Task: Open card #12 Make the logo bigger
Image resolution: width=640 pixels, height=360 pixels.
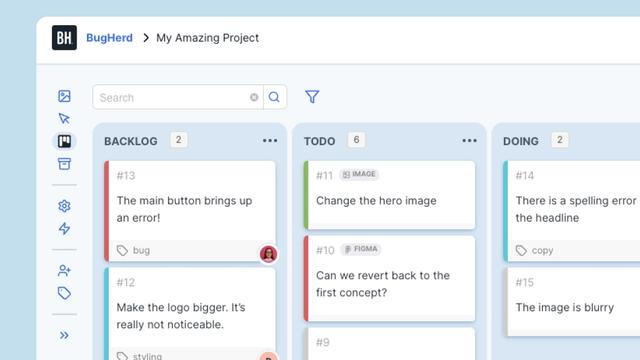Action: coord(190,314)
